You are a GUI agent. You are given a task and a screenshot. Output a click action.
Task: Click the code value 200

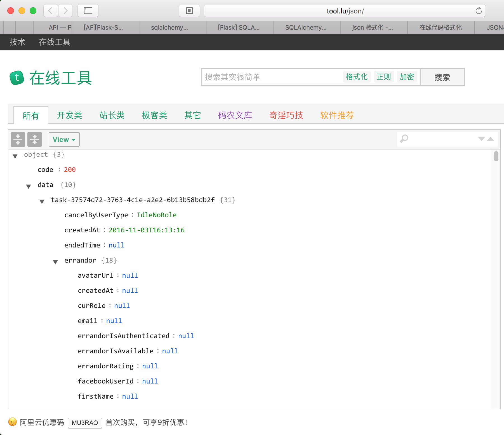[70, 170]
